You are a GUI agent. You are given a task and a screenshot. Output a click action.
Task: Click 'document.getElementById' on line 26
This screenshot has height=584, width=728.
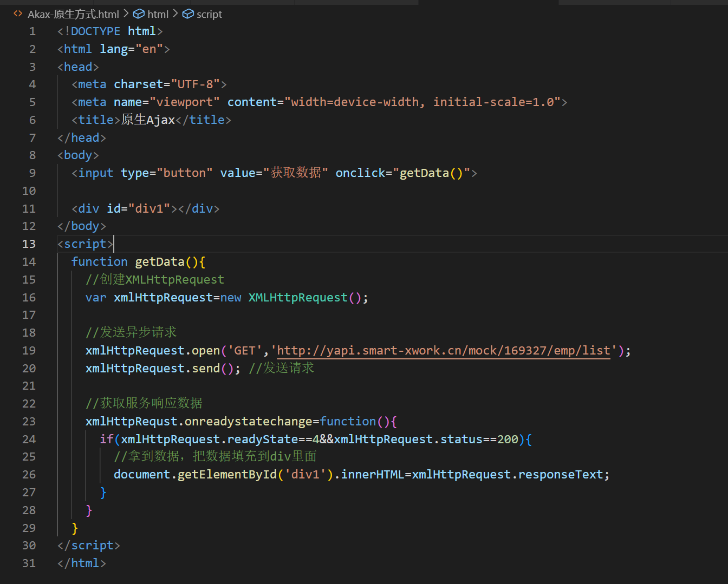[x=195, y=475]
